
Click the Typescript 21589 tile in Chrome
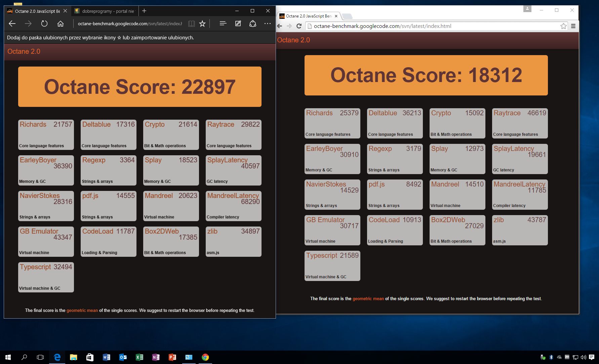(332, 266)
